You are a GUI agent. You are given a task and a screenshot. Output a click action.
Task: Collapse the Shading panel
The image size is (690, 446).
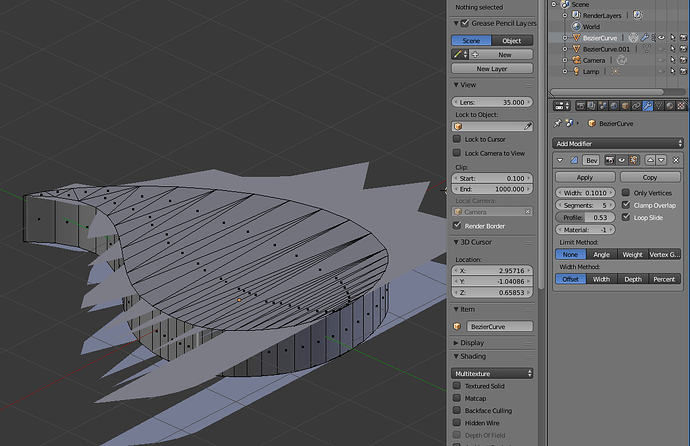456,356
